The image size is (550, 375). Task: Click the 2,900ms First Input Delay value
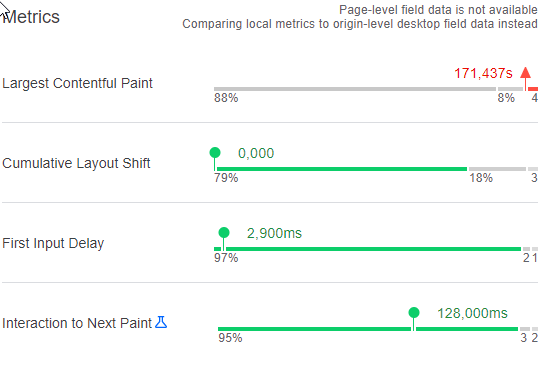pyautogui.click(x=274, y=233)
